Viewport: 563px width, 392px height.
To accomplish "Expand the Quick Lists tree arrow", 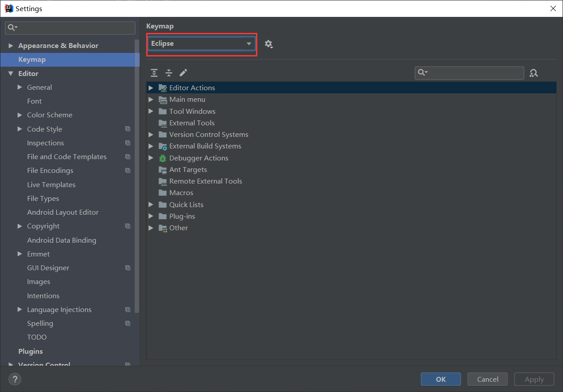I will pos(151,204).
